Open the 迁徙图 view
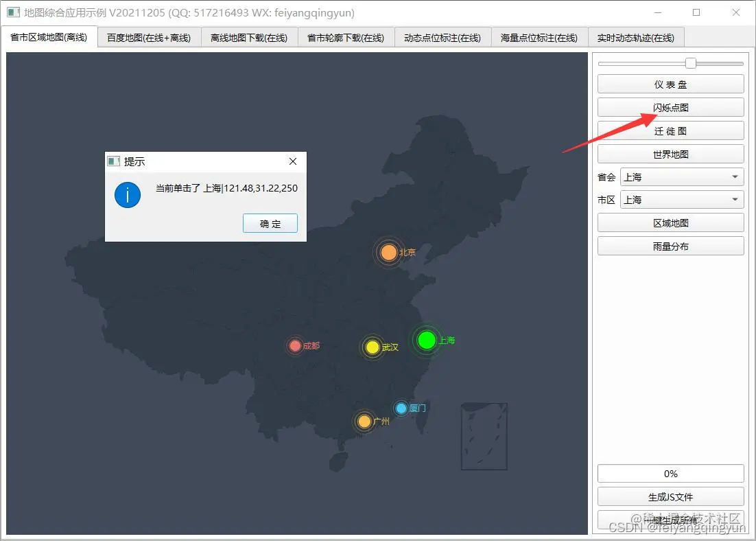This screenshot has height=541, width=756. (670, 130)
